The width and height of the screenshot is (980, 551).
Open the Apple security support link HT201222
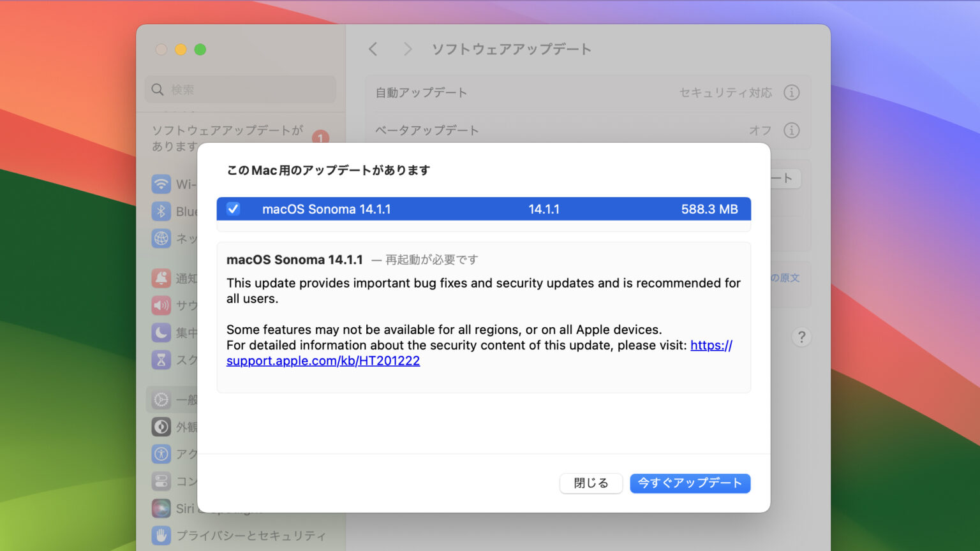(x=323, y=360)
